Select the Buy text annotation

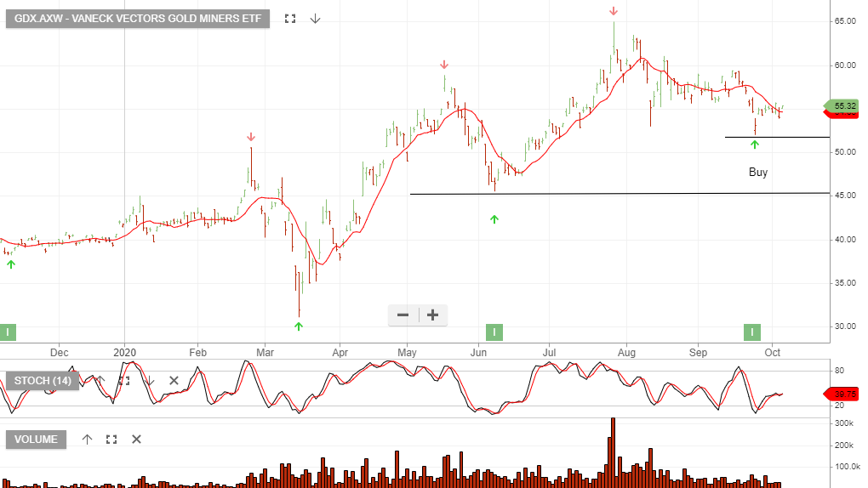758,172
